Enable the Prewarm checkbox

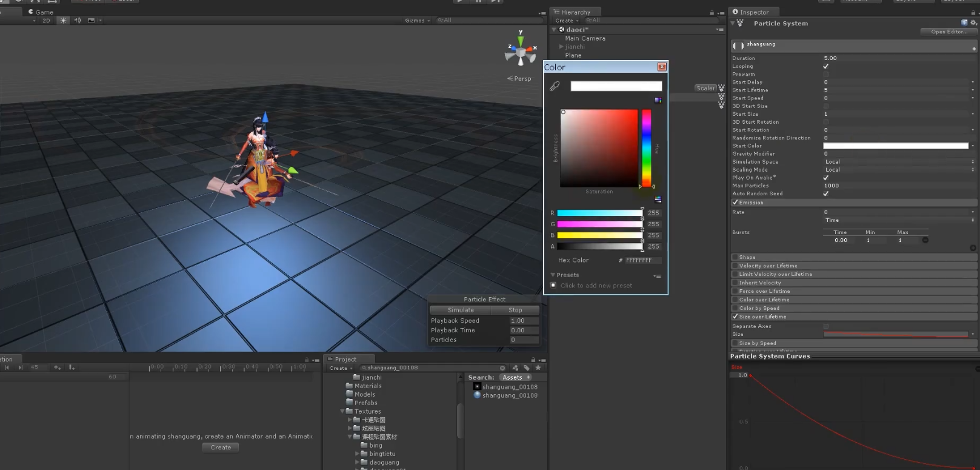(825, 74)
